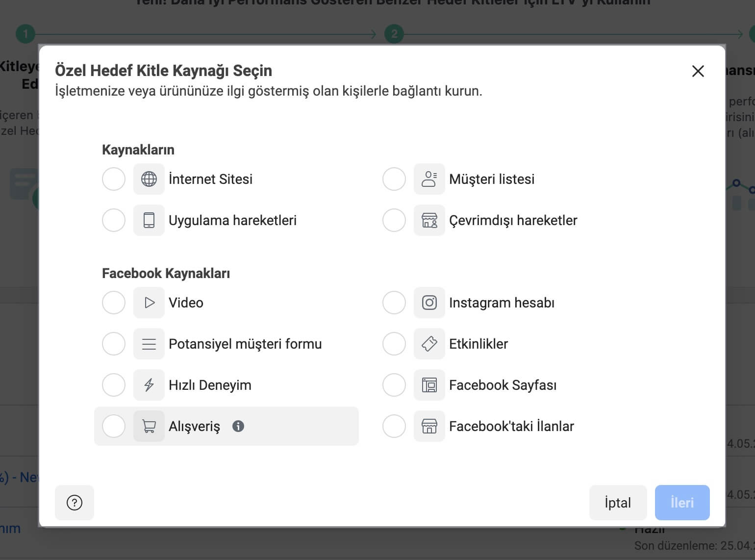
Task: Select the Facebook Sayfası radio button
Action: point(394,385)
